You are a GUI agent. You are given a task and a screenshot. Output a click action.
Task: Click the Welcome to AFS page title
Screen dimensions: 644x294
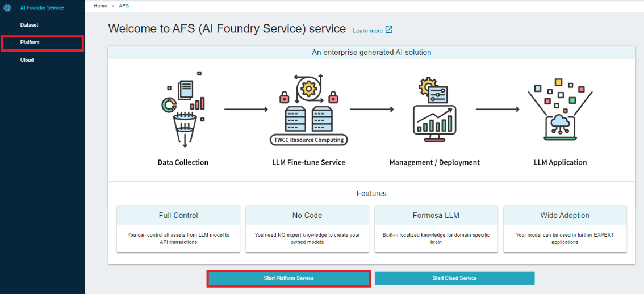click(x=227, y=29)
